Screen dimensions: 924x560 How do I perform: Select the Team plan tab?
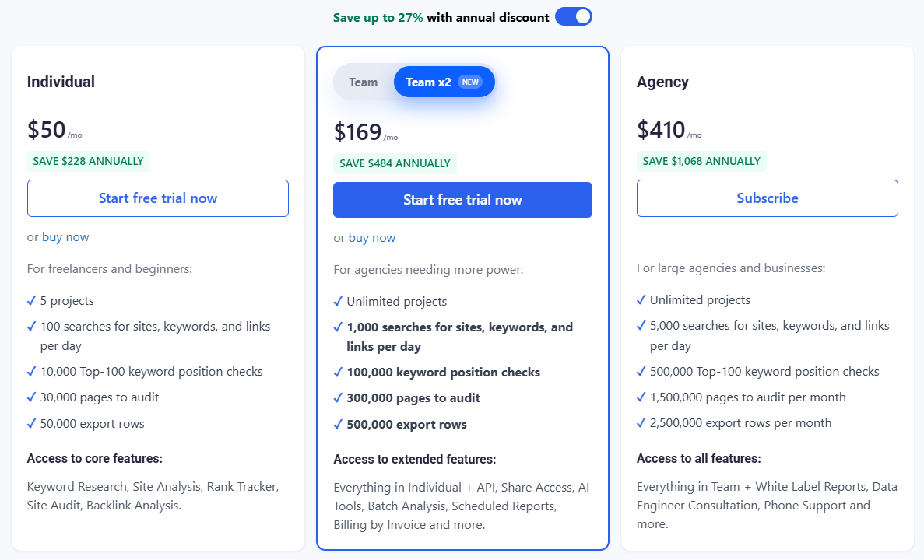[x=363, y=82]
